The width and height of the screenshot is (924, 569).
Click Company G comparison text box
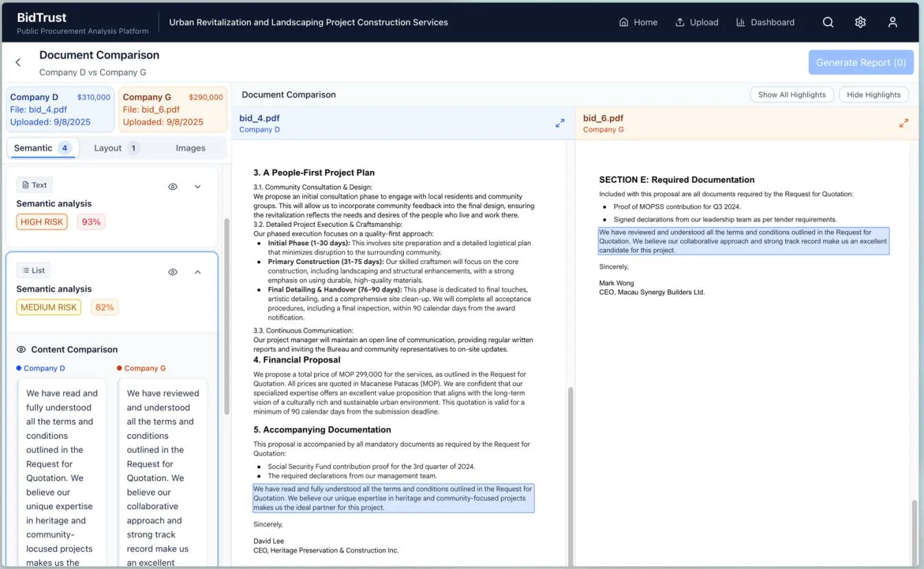pos(163,473)
